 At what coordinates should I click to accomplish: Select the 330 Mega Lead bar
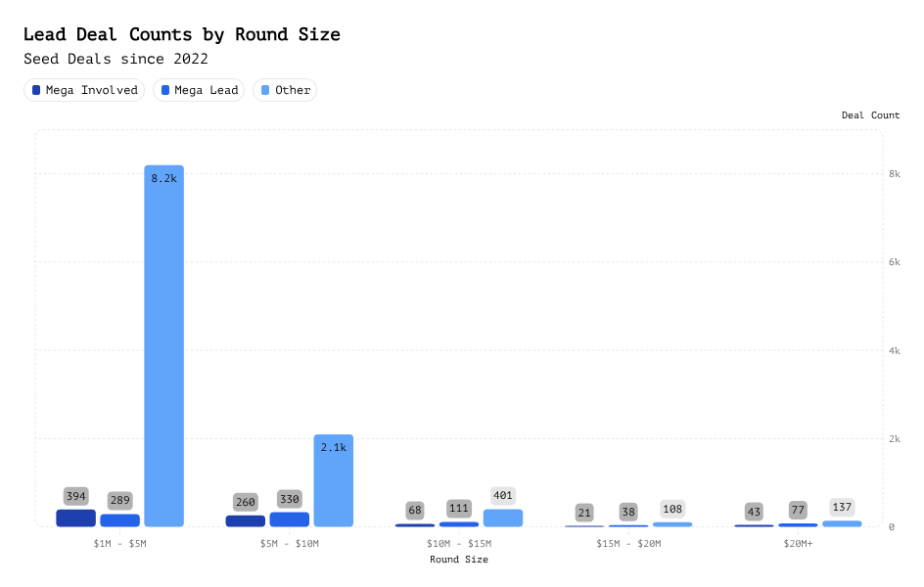pyautogui.click(x=289, y=519)
